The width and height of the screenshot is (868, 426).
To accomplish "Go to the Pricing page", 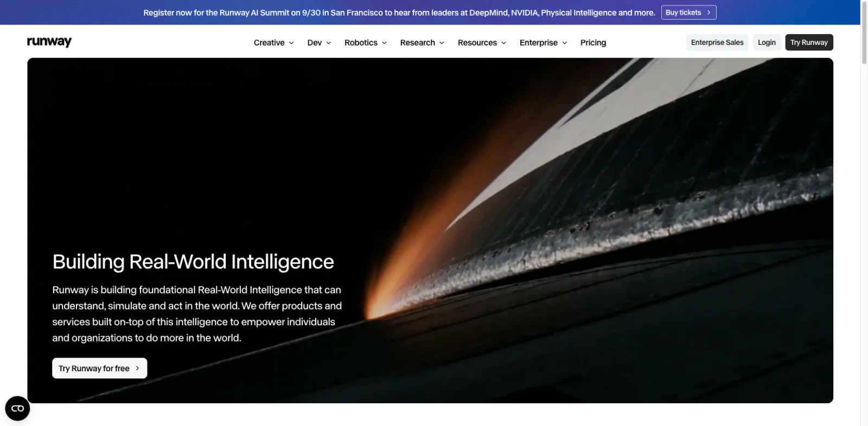I will pos(593,43).
